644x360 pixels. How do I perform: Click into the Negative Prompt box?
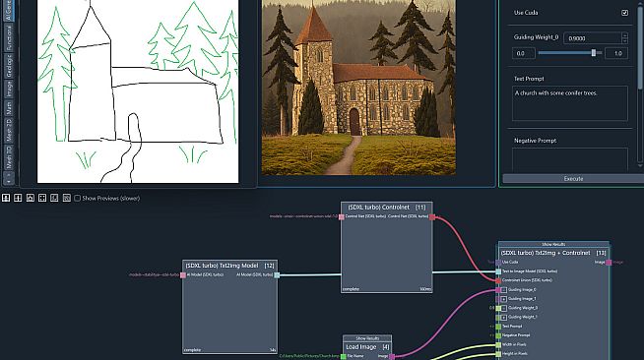coord(570,159)
